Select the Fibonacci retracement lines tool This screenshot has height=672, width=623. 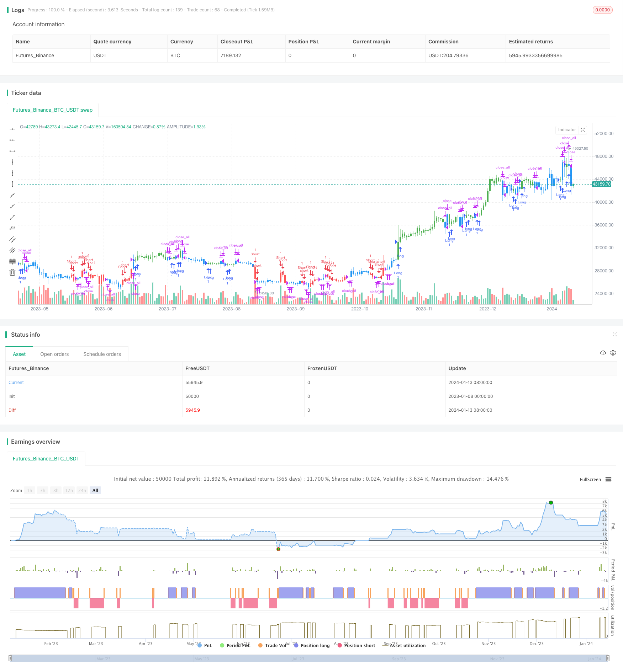[12, 261]
